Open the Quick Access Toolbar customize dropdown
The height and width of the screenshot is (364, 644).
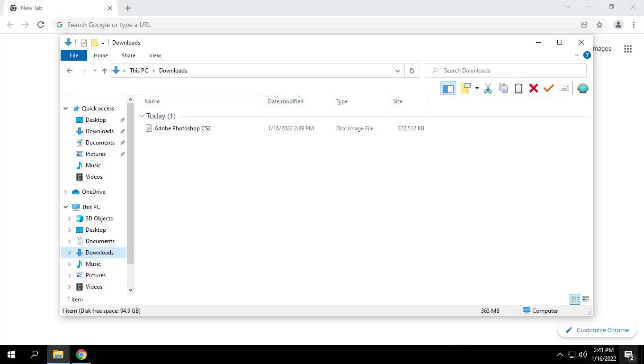(x=103, y=43)
